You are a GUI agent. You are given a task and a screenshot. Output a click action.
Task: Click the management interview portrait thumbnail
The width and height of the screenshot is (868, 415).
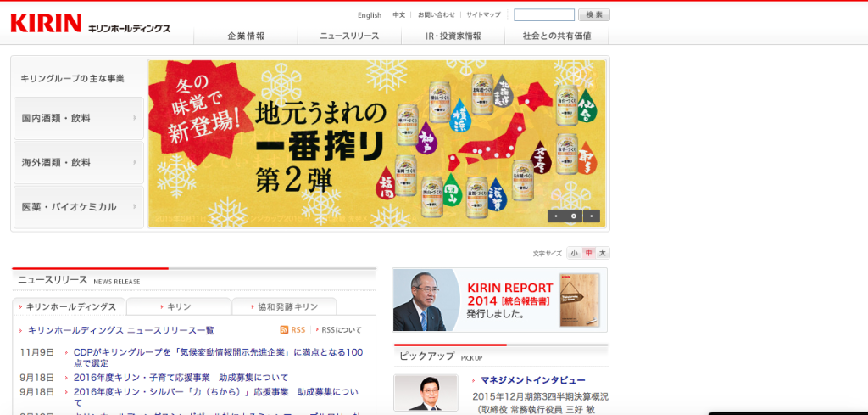pyautogui.click(x=426, y=392)
